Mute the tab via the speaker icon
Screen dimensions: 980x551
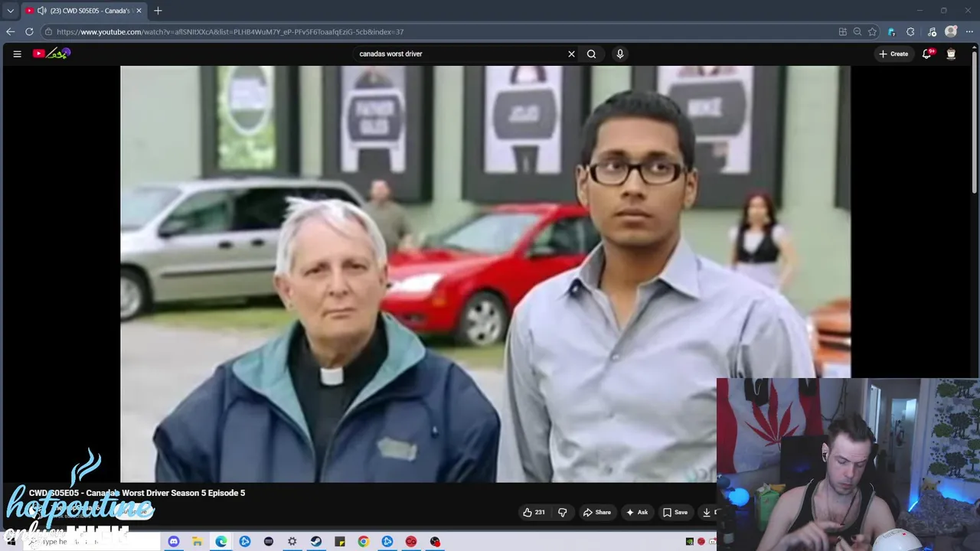click(x=41, y=11)
